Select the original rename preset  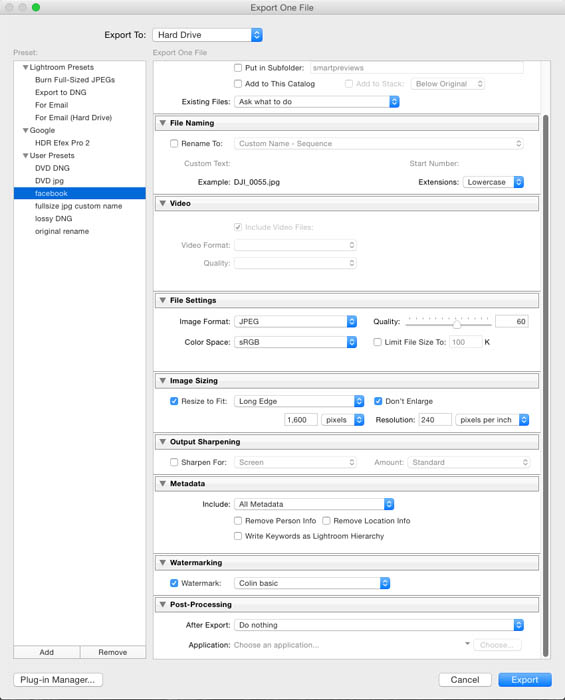(62, 231)
